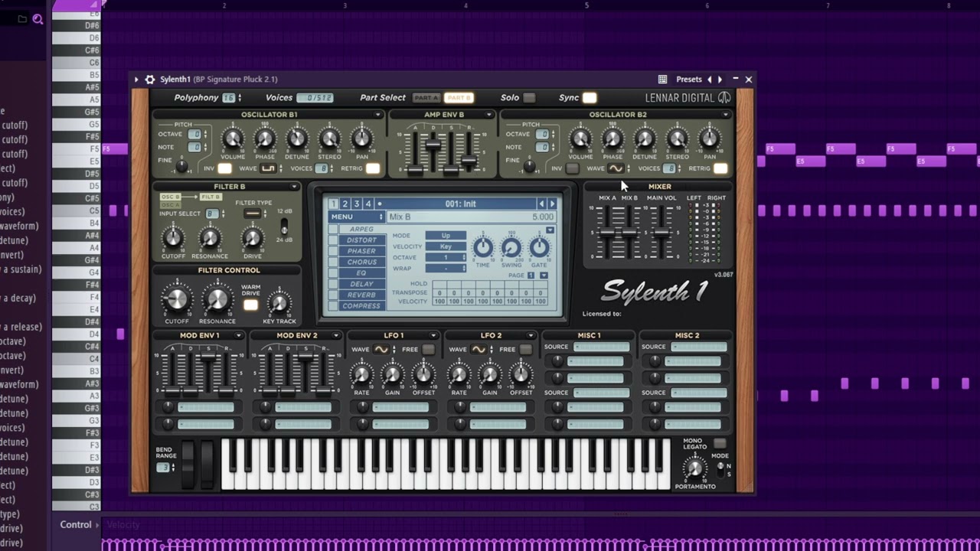This screenshot has height=551, width=980.
Task: Enable the CHORUS effect checkbox
Action: pos(333,262)
